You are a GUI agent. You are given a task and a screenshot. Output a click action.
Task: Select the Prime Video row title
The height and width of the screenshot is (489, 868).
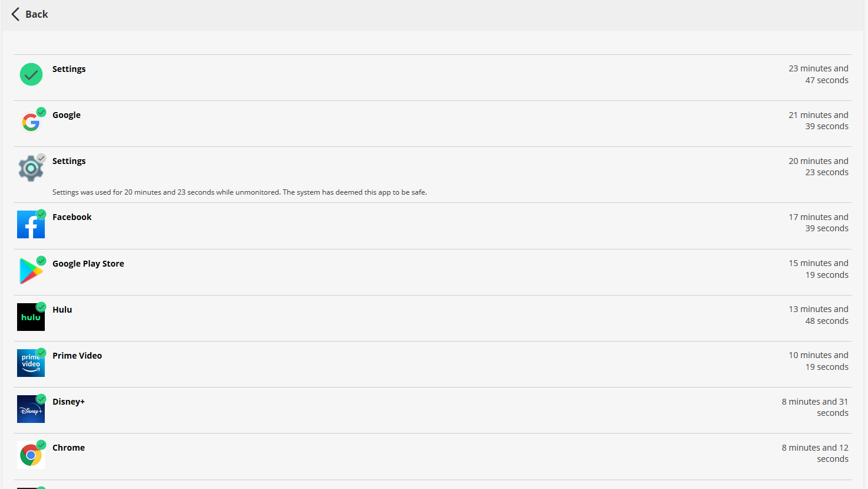(x=77, y=356)
